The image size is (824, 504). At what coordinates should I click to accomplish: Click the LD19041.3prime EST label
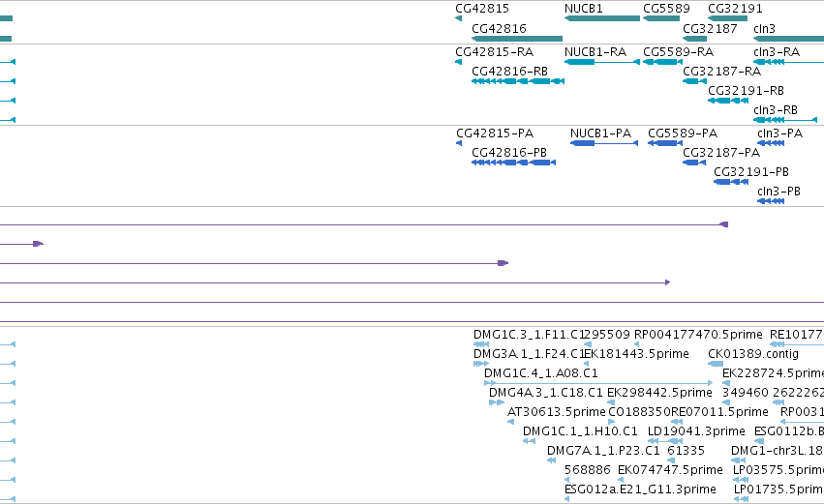tap(696, 431)
